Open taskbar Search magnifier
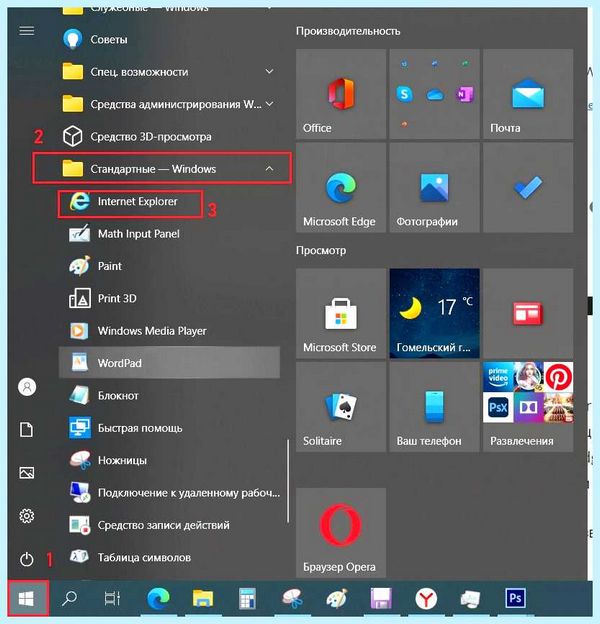Viewport: 600px width, 624px height. [x=69, y=598]
